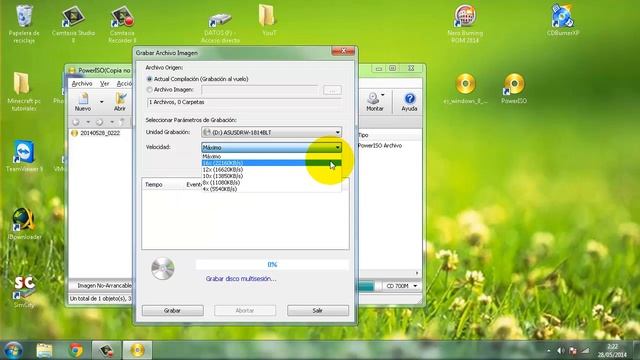Open Google Chrome from taskbar
The image size is (640, 360).
pyautogui.click(x=76, y=350)
